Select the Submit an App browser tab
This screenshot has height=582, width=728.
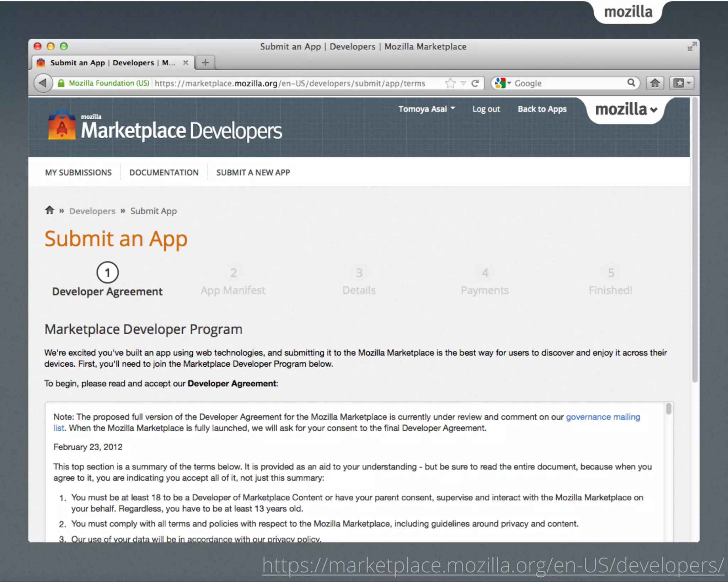[x=113, y=63]
